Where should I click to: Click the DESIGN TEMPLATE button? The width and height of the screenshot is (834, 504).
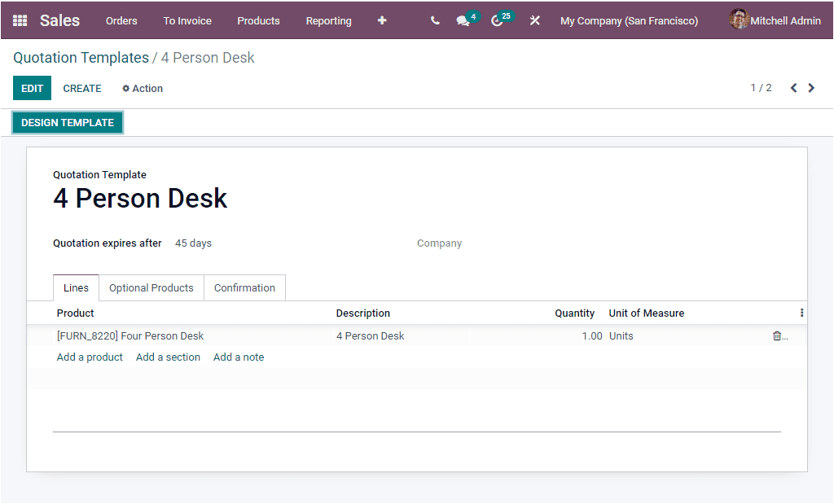67,122
